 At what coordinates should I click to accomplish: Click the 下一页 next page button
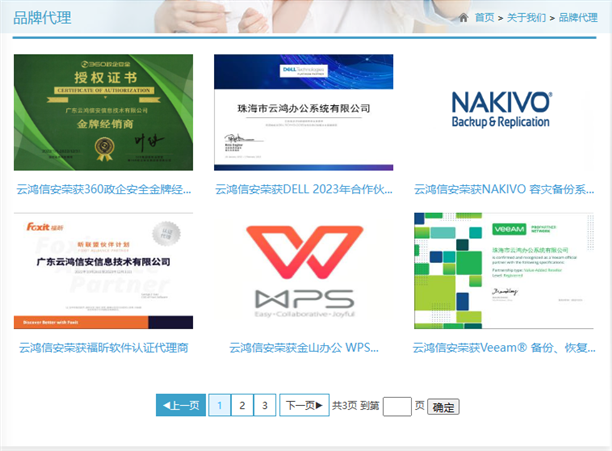tap(304, 405)
